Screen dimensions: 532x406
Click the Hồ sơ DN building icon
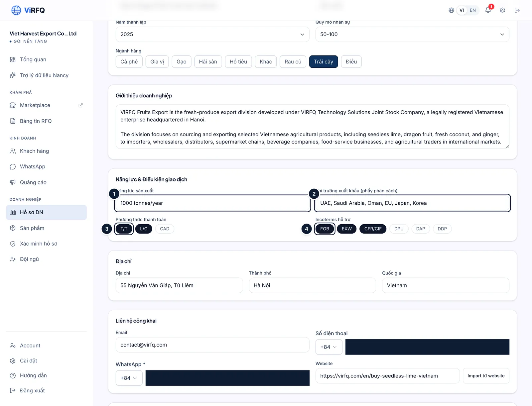click(x=13, y=212)
